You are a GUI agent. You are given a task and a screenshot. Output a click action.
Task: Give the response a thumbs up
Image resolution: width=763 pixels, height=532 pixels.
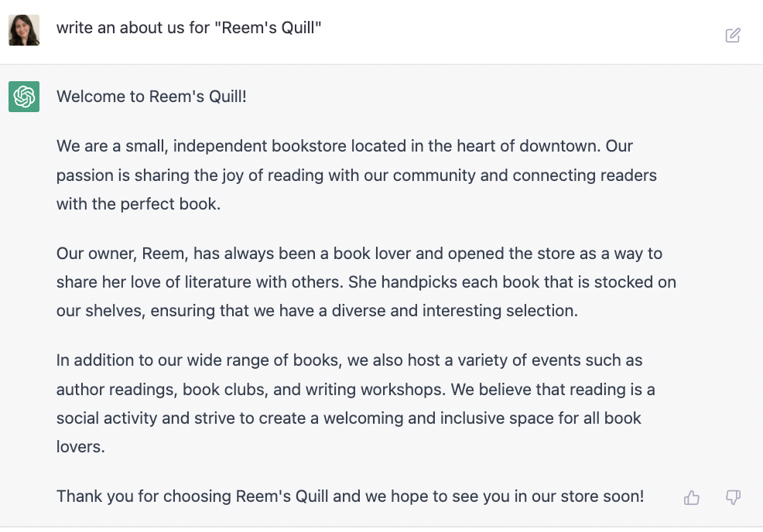click(x=692, y=497)
